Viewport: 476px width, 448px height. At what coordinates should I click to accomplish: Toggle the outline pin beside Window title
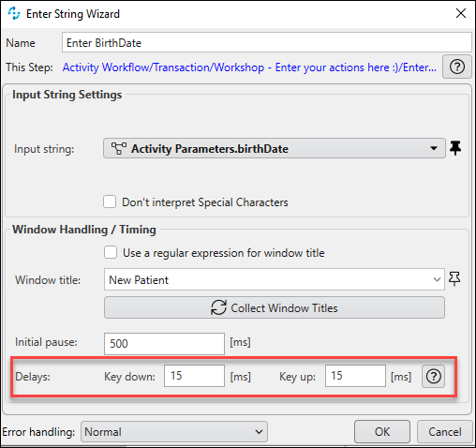tap(454, 278)
